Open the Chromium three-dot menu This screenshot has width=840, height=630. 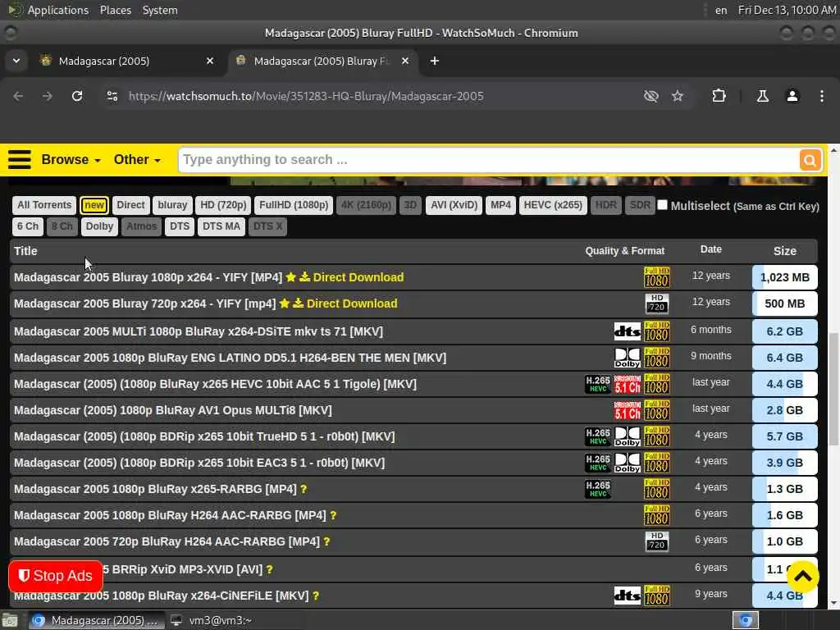[822, 96]
